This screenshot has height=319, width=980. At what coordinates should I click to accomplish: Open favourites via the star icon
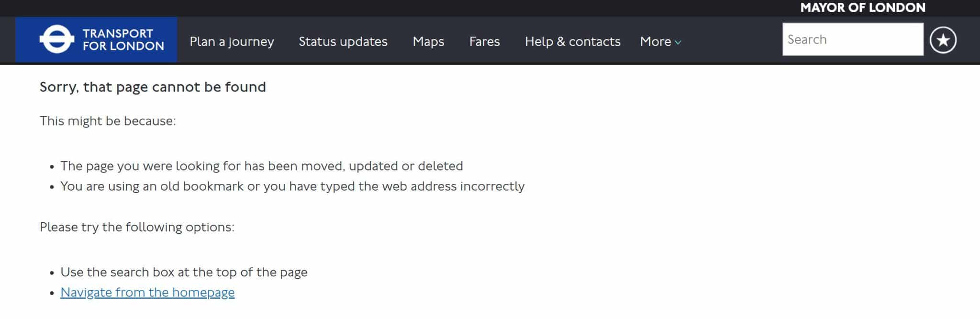(943, 40)
